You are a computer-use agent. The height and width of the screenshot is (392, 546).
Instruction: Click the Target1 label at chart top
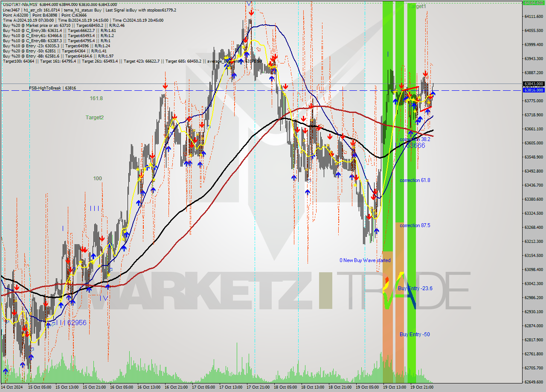[x=417, y=6]
